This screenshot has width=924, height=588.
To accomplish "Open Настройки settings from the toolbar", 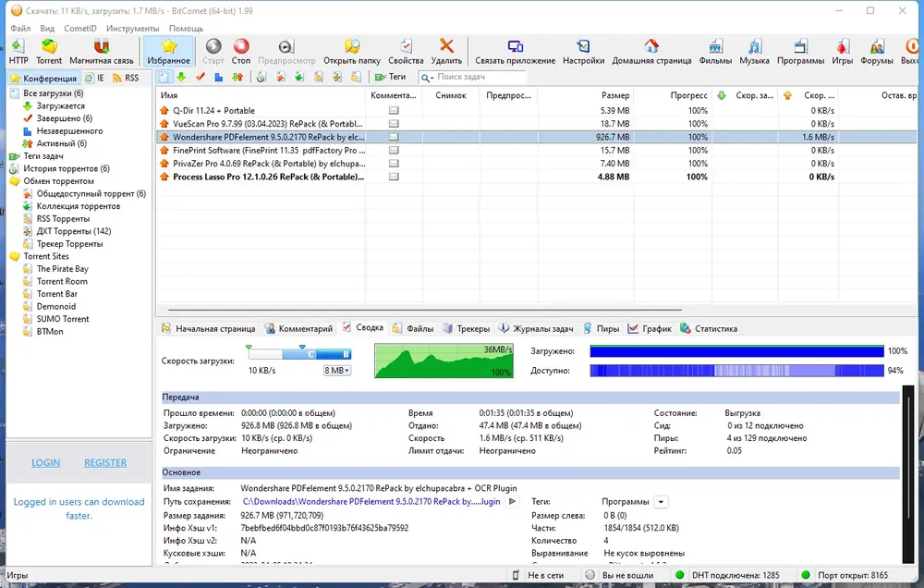I will 583,51.
